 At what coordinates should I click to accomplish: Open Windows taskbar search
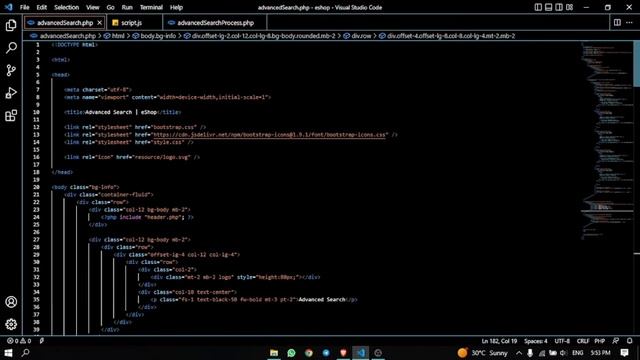tap(25, 353)
